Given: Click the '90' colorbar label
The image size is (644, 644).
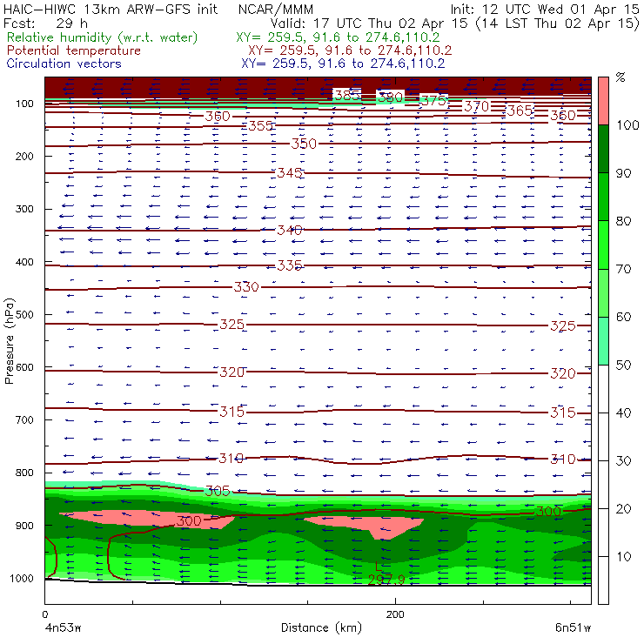Looking at the screenshot, I should click(623, 173).
